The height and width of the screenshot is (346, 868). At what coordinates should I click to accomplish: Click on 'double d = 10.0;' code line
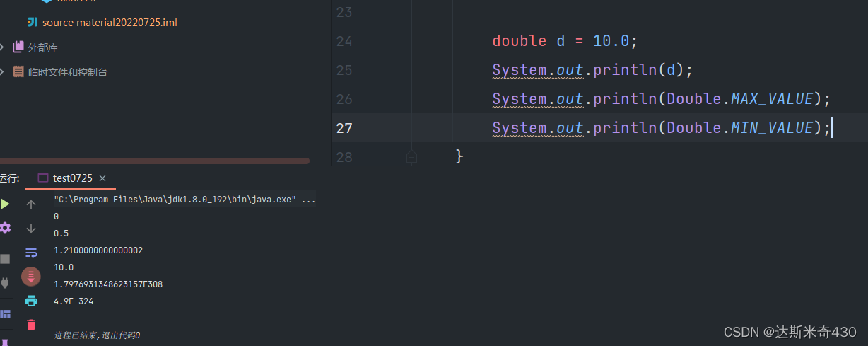[565, 41]
